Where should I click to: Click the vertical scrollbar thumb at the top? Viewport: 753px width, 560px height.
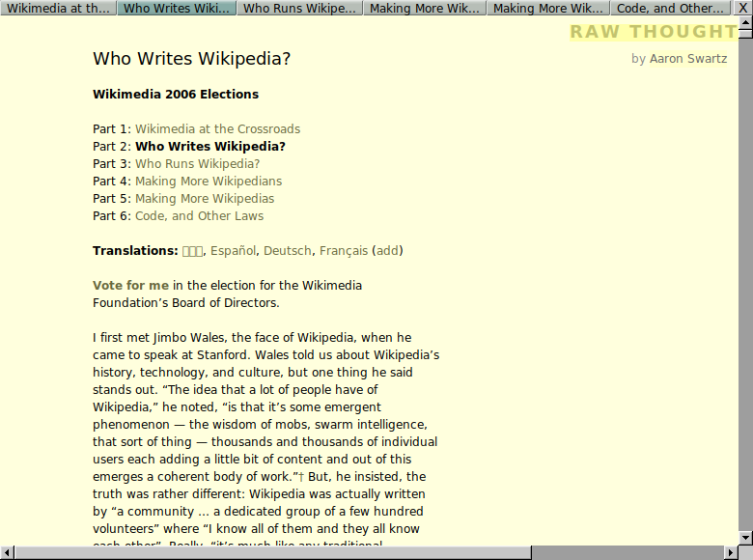pyautogui.click(x=745, y=33)
